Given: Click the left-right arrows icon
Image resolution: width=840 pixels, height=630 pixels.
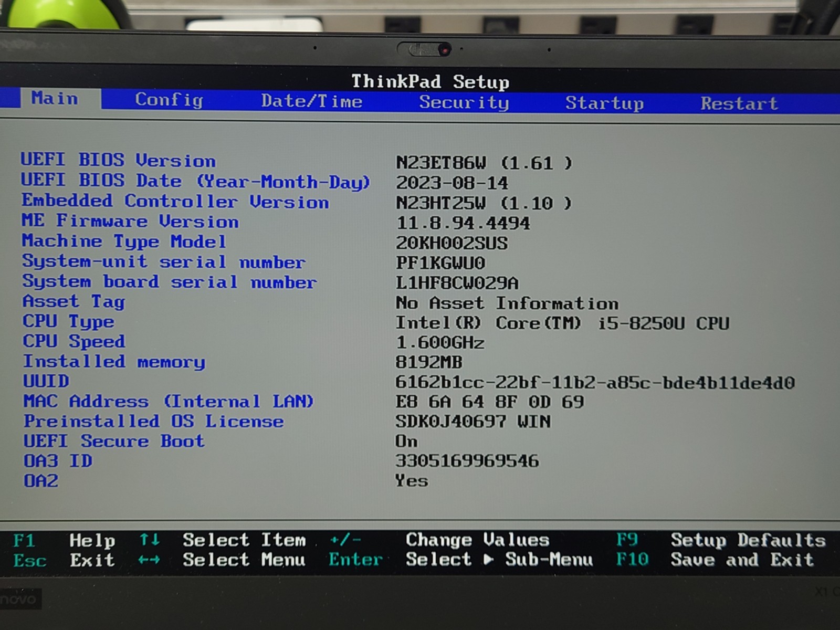Looking at the screenshot, I should [149, 560].
